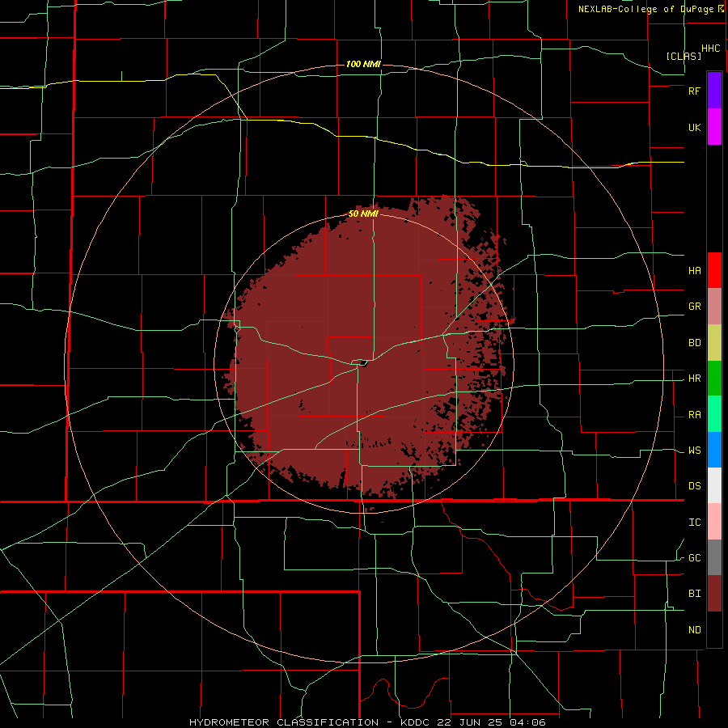The height and width of the screenshot is (728, 728).
Task: Click the BD yellow legend swatch
Action: click(714, 342)
